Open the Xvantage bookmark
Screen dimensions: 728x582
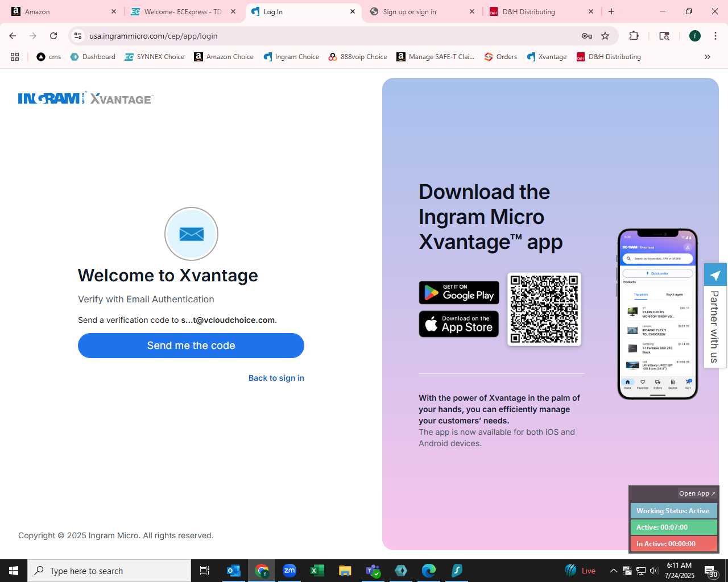tap(547, 57)
